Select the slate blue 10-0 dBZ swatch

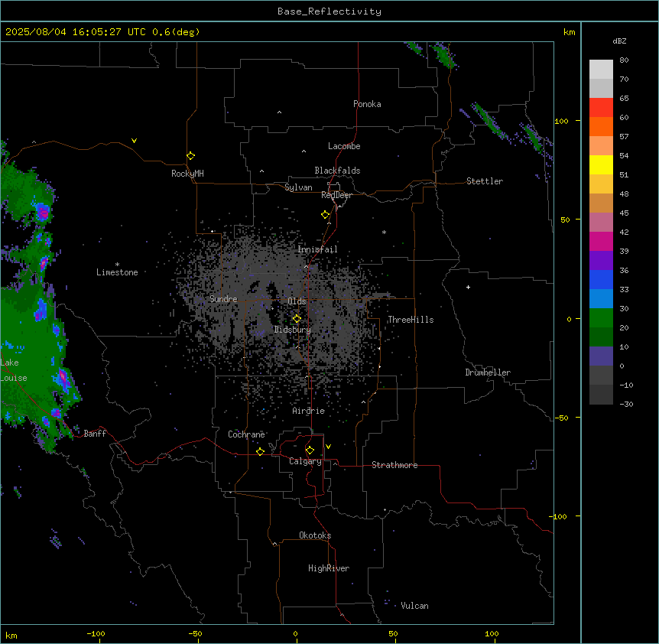point(601,356)
